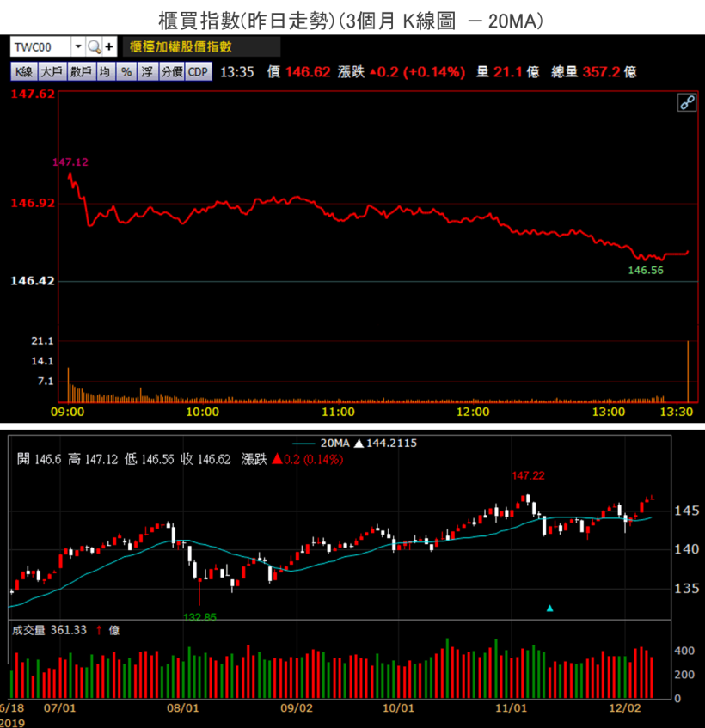Click the 11/01 date label on K-line axis
Viewport: 705px width, 728px height.
click(511, 708)
